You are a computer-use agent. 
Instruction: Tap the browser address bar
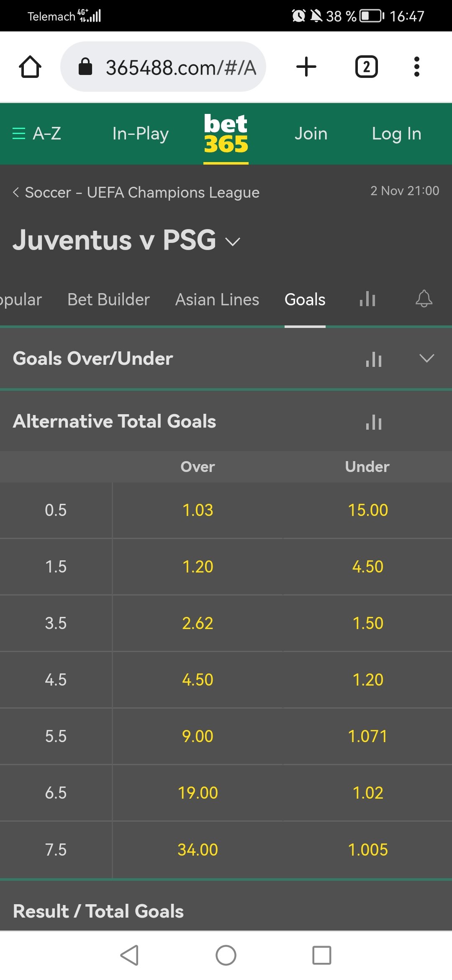point(163,67)
